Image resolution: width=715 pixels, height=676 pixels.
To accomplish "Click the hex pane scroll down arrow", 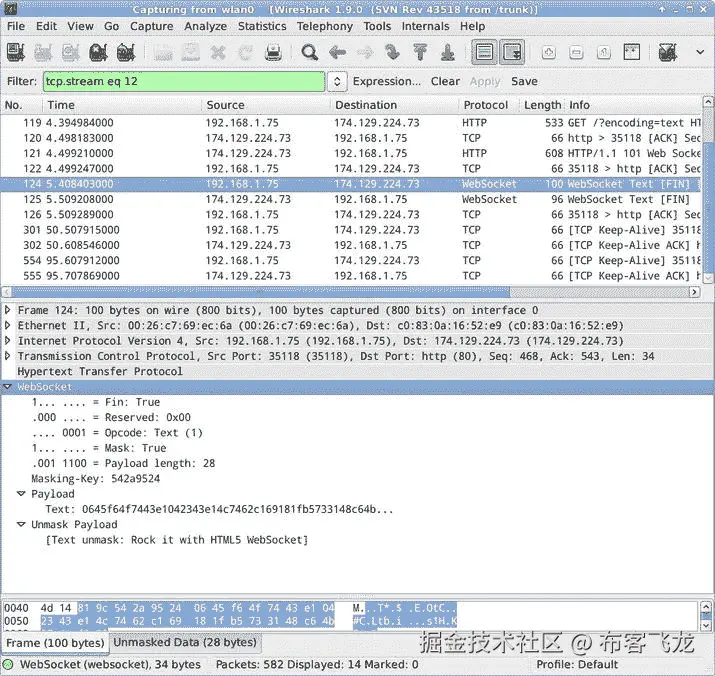I will 706,626.
